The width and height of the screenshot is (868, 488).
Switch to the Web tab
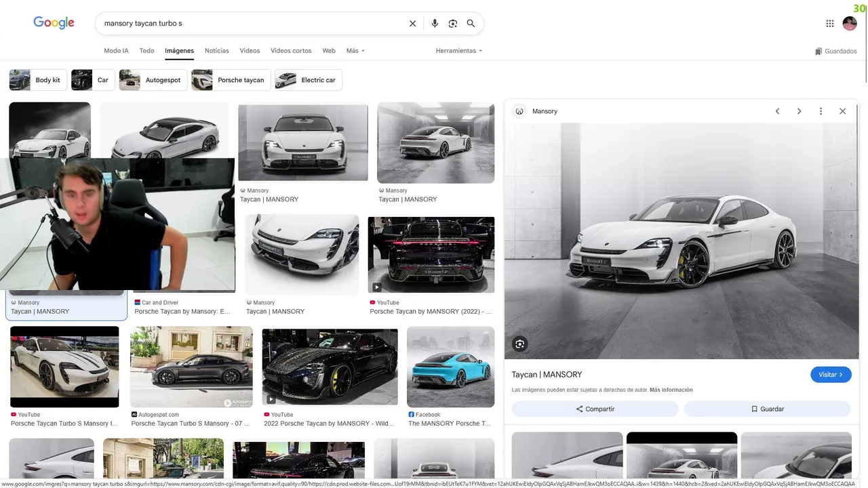tap(329, 51)
